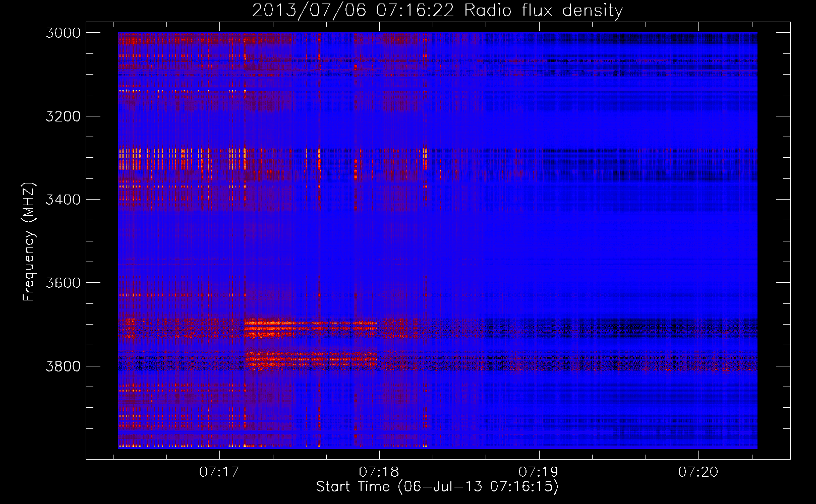The width and height of the screenshot is (816, 504).
Task: Click the 07:20 time tick label
Action: click(x=698, y=472)
